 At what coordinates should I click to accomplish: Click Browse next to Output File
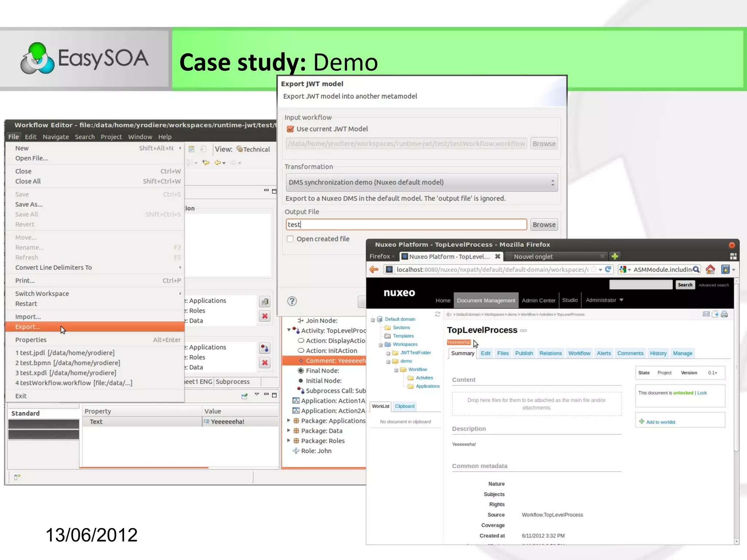(544, 225)
